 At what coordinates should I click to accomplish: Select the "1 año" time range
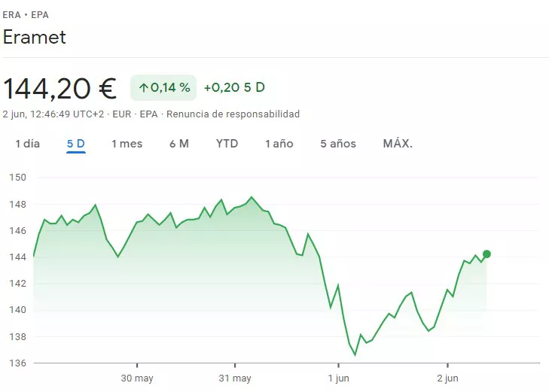click(x=279, y=144)
